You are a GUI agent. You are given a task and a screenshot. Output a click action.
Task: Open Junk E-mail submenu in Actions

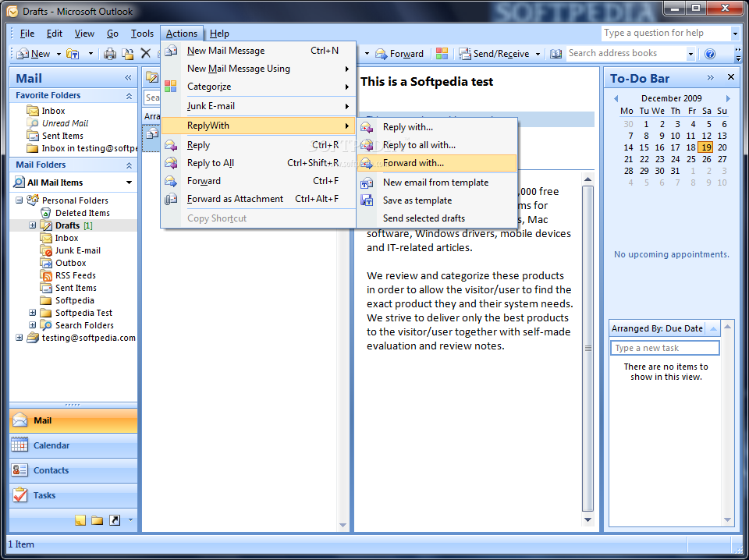pos(258,106)
